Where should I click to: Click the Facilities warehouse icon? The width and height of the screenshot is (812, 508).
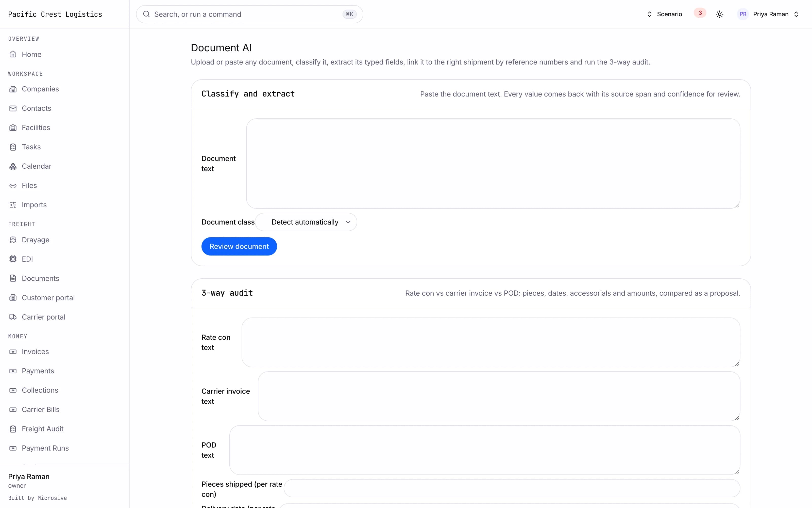click(13, 128)
